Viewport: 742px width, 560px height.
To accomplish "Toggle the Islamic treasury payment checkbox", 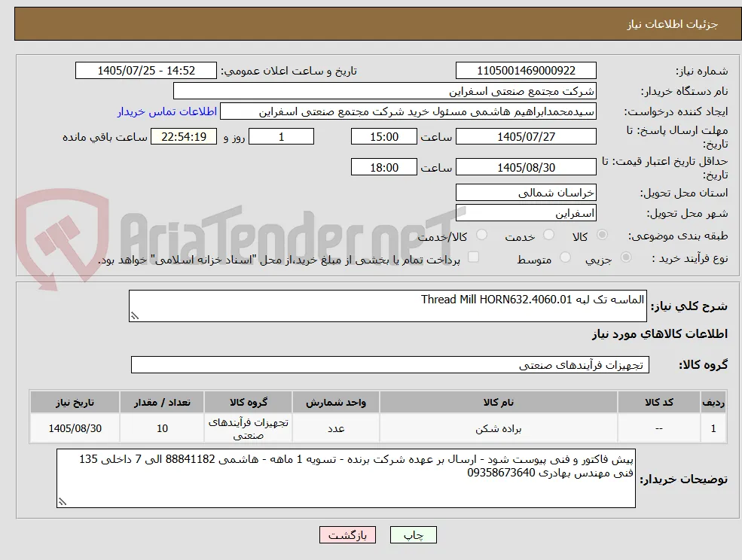I will [473, 257].
